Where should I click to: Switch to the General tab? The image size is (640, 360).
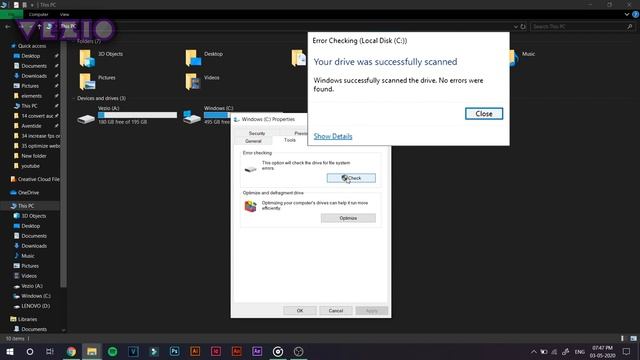pos(253,141)
